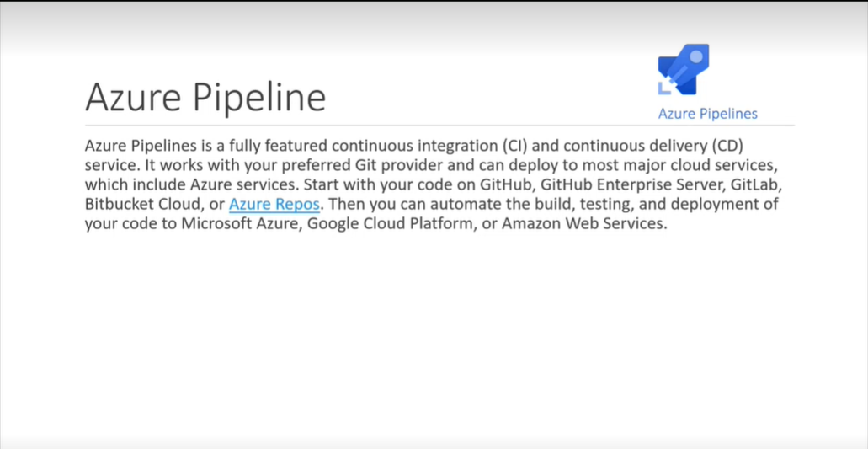
Task: Open the Azure Repos hyperlink
Action: [x=274, y=205]
